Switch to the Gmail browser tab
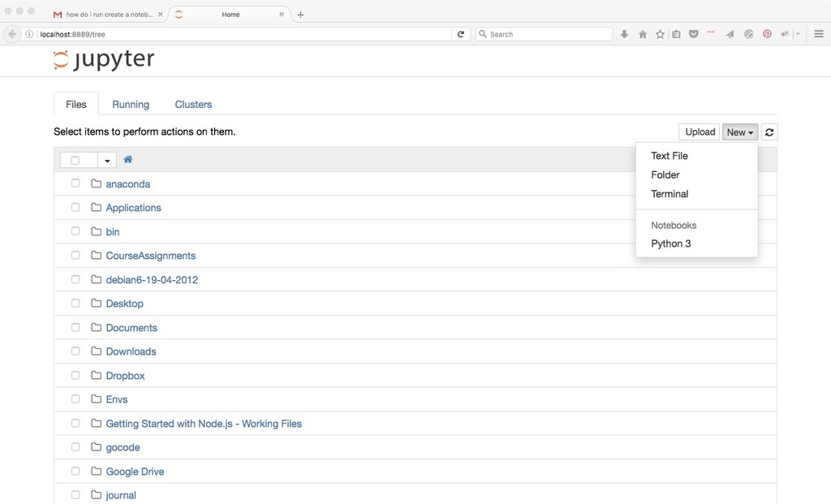 pyautogui.click(x=109, y=15)
